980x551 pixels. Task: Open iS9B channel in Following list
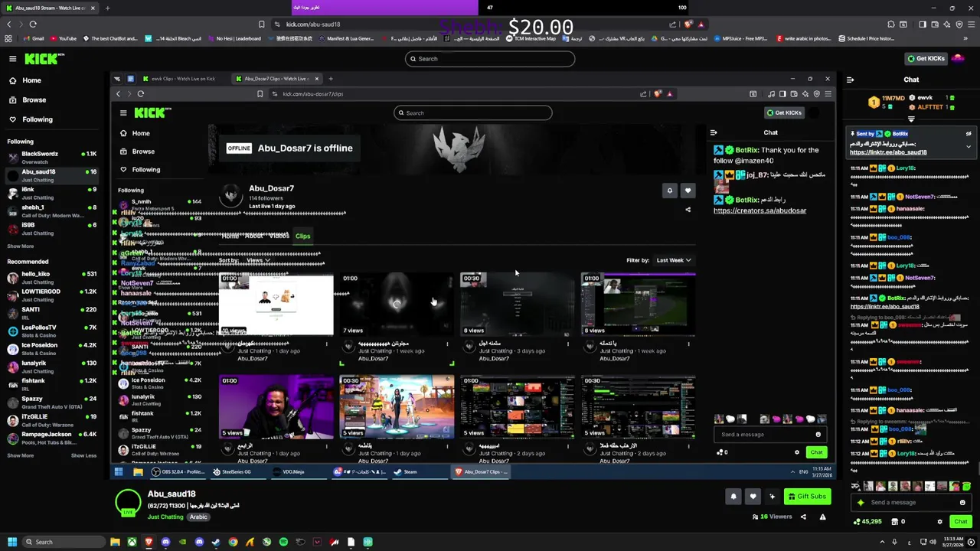(51, 228)
